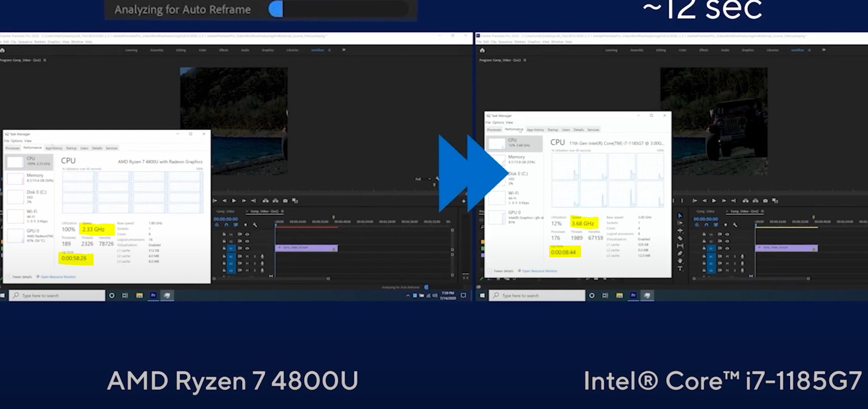Switch to Color workspace in right Premiere
Screen dimensions: 868x409
click(682, 50)
